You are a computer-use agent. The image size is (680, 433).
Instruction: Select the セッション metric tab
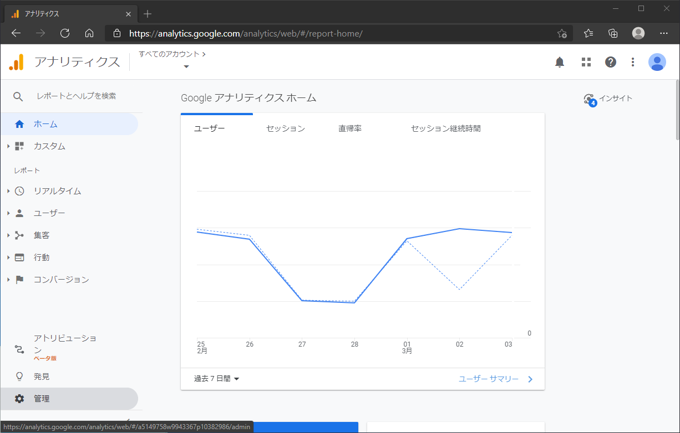tap(285, 128)
